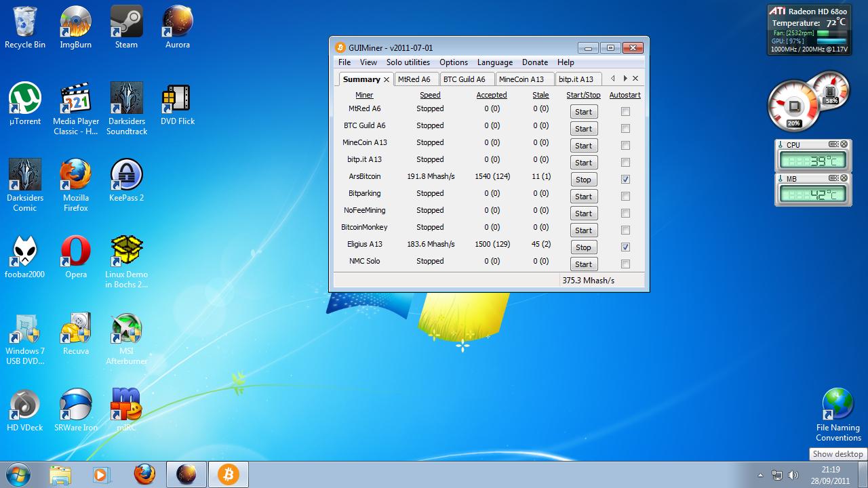868x488 pixels.
Task: Open the Solo utilities menu
Action: click(408, 62)
